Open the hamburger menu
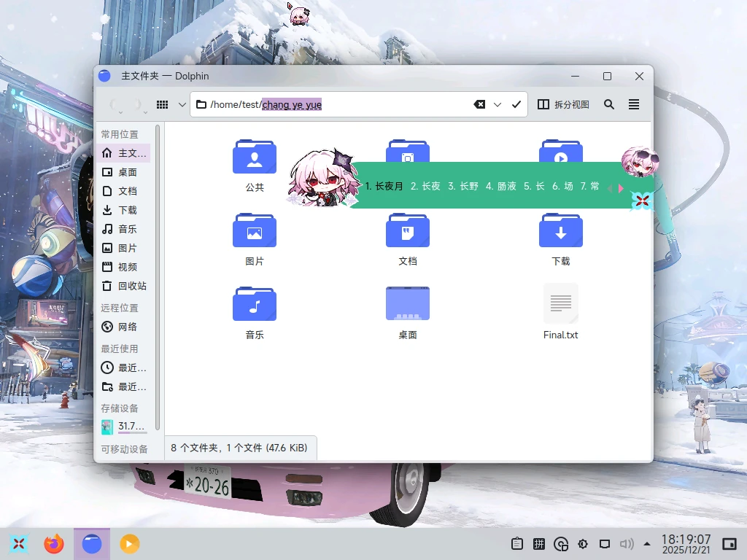Screen dimensions: 747x560 point(634,104)
